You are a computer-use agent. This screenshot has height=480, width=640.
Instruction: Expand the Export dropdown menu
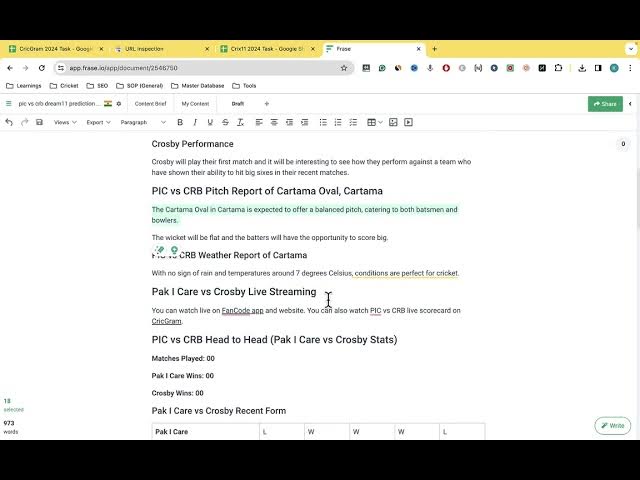[x=98, y=122]
